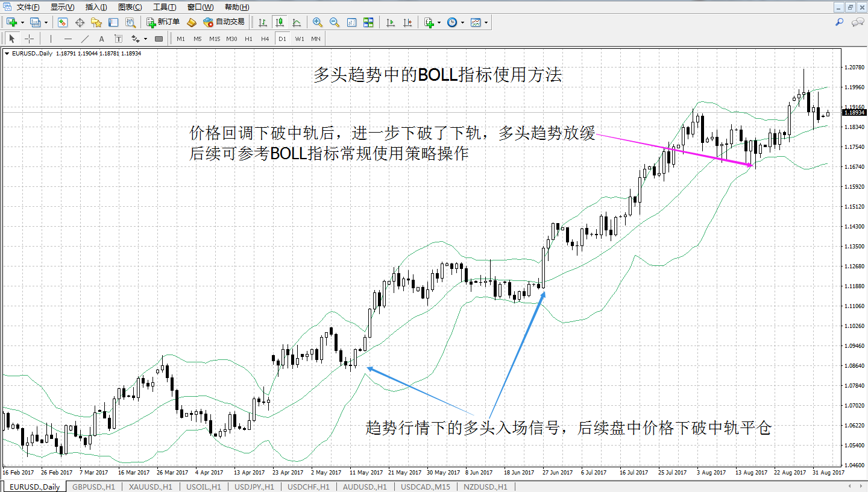This screenshot has width=868, height=492.
Task: Toggle chart auto-scroll green arrow icon
Action: [391, 22]
